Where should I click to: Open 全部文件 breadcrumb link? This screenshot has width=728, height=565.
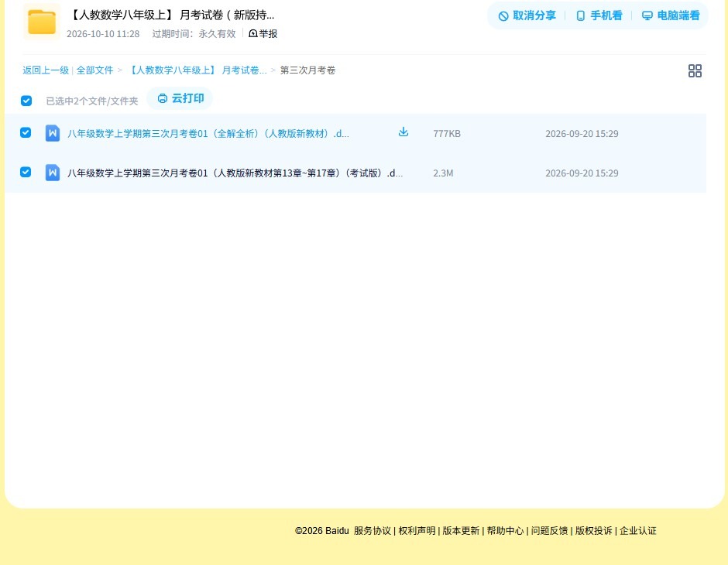[94, 70]
